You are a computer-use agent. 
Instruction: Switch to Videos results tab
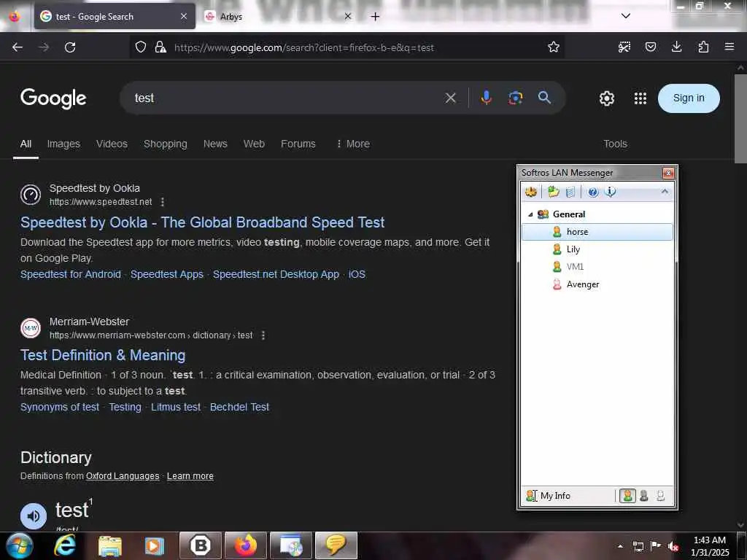[x=112, y=144]
